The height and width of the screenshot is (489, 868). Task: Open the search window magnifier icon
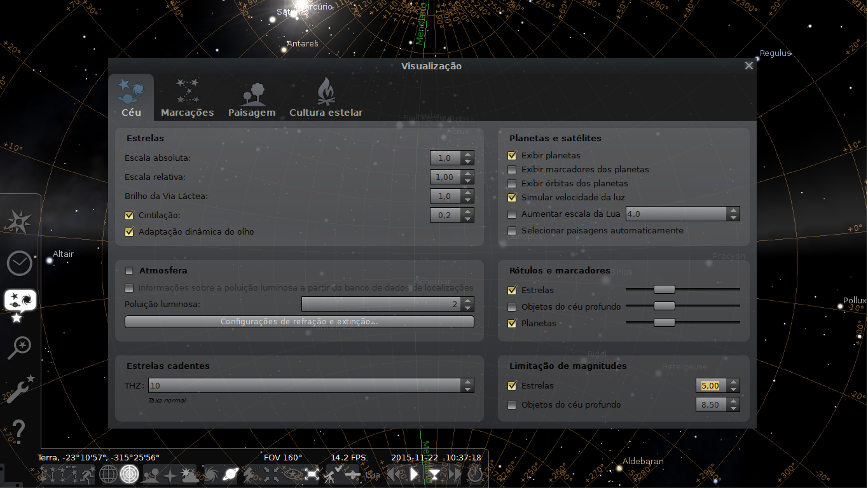coord(19,348)
